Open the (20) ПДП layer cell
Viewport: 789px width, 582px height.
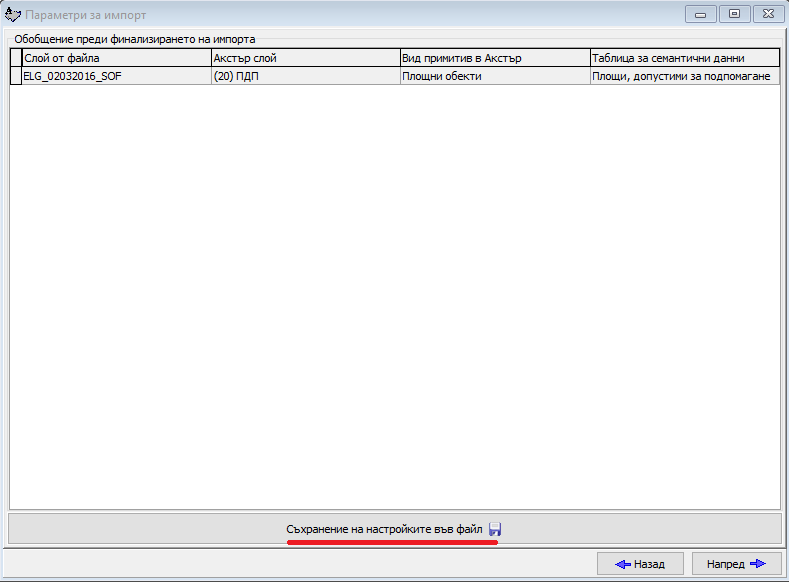tap(305, 76)
